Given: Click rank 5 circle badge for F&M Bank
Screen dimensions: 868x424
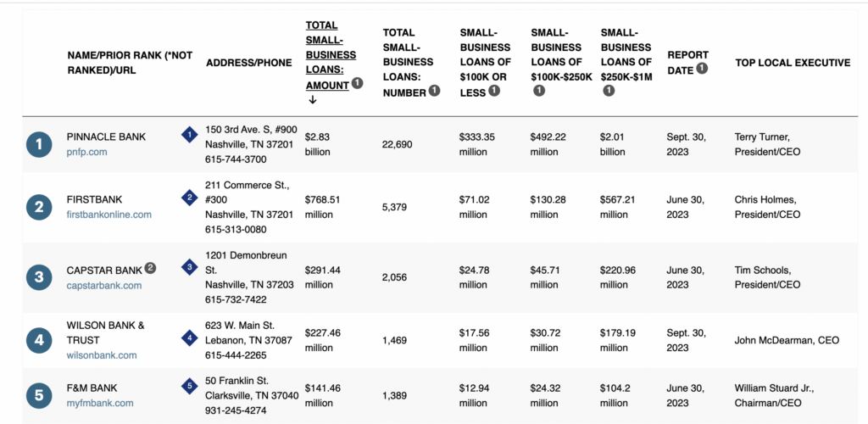Looking at the screenshot, I should click(x=39, y=395).
